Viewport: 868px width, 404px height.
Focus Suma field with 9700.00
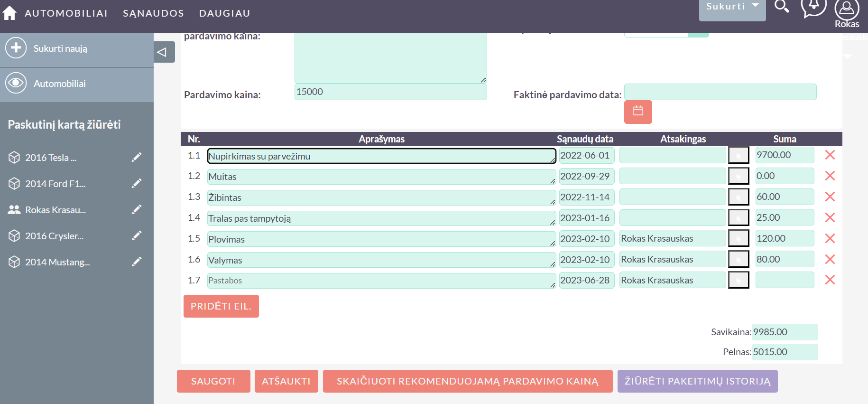785,155
